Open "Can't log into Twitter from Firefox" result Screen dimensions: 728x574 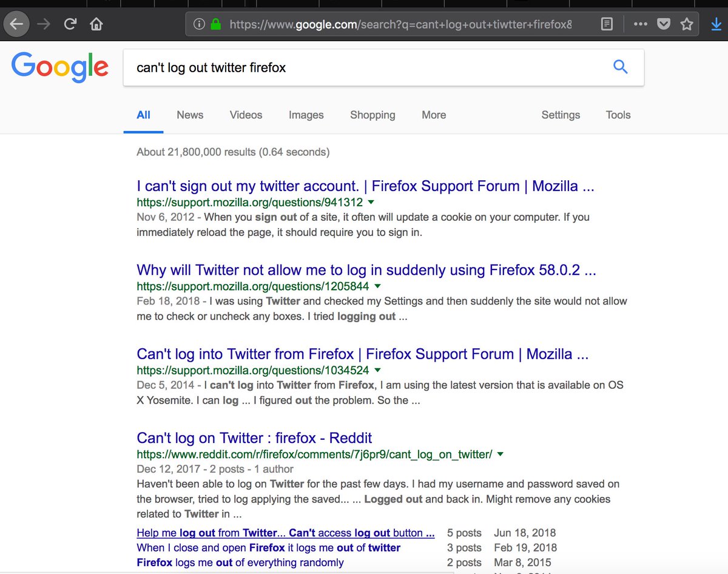pos(363,354)
